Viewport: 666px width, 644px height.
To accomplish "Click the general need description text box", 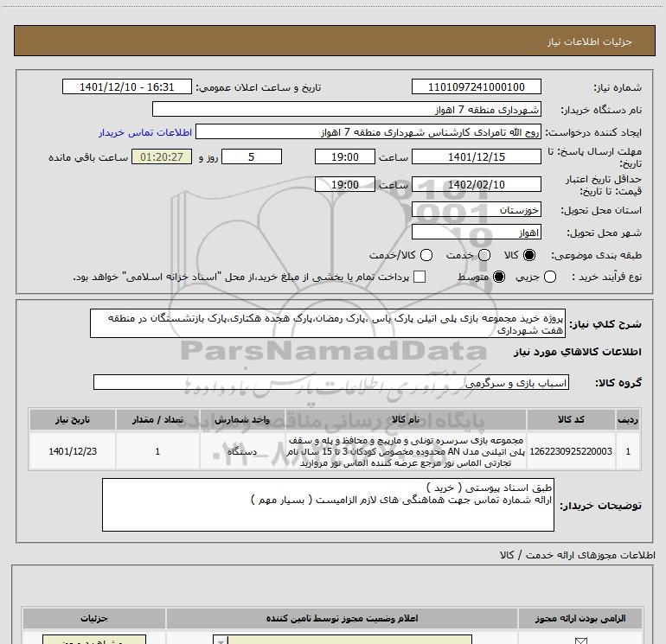I will coord(328,323).
